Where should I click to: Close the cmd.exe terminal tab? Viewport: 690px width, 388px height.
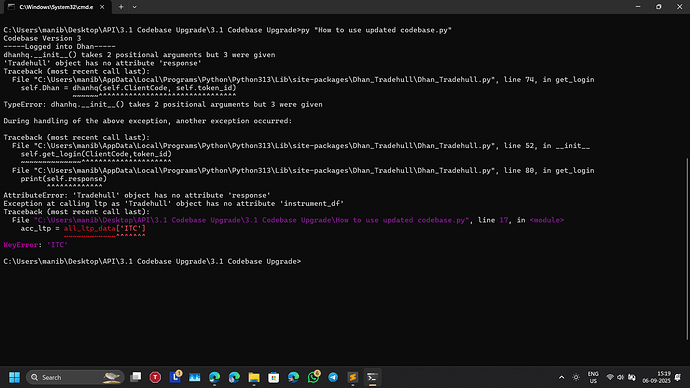(102, 7)
